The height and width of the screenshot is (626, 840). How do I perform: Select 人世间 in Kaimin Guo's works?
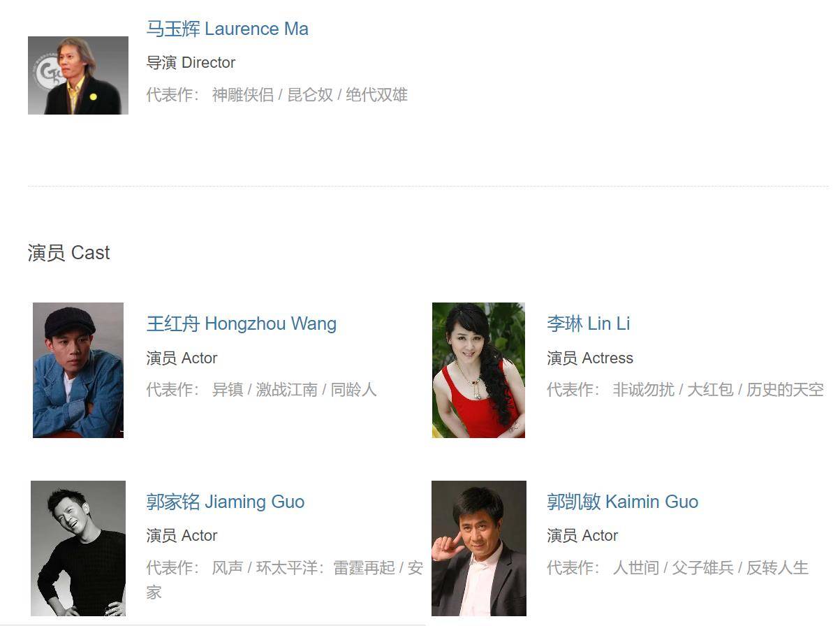[x=636, y=568]
